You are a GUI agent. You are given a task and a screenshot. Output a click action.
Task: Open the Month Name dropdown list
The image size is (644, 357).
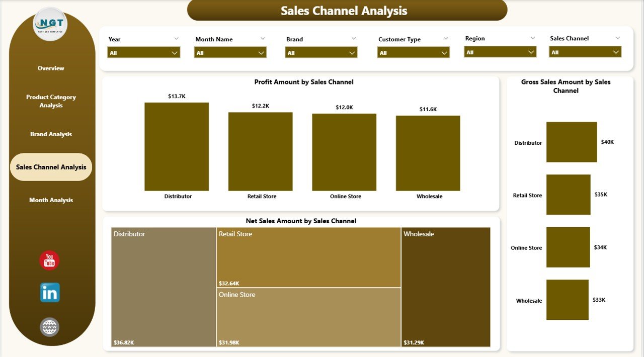pyautogui.click(x=230, y=53)
